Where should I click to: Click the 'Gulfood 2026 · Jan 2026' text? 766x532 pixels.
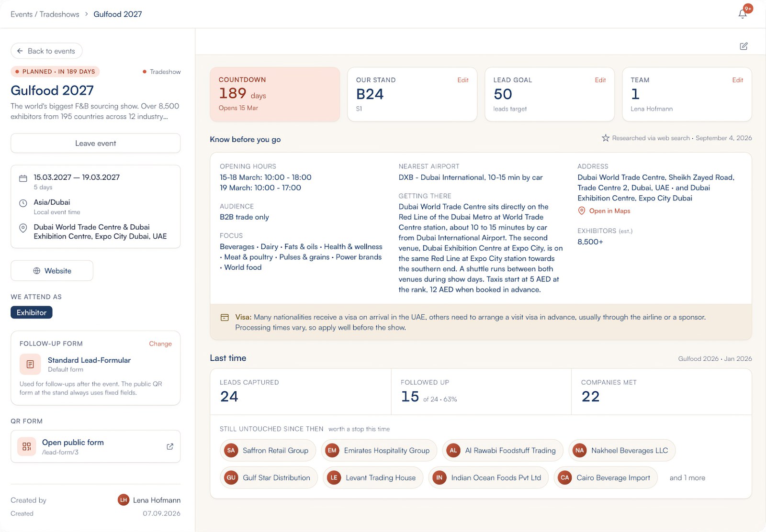click(715, 358)
